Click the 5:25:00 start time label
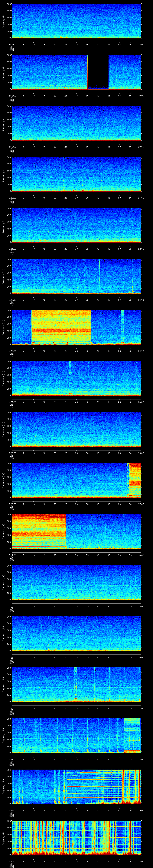The width and height of the screenshot is (153, 868). [x=12, y=453]
